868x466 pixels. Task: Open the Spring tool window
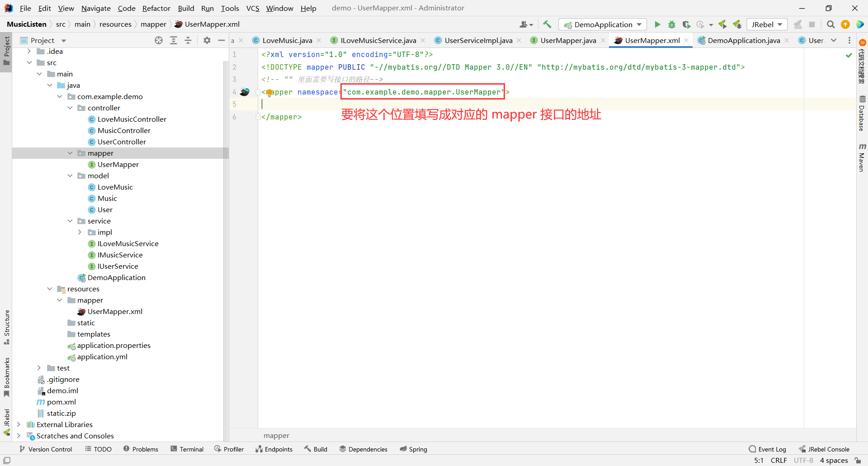413,449
